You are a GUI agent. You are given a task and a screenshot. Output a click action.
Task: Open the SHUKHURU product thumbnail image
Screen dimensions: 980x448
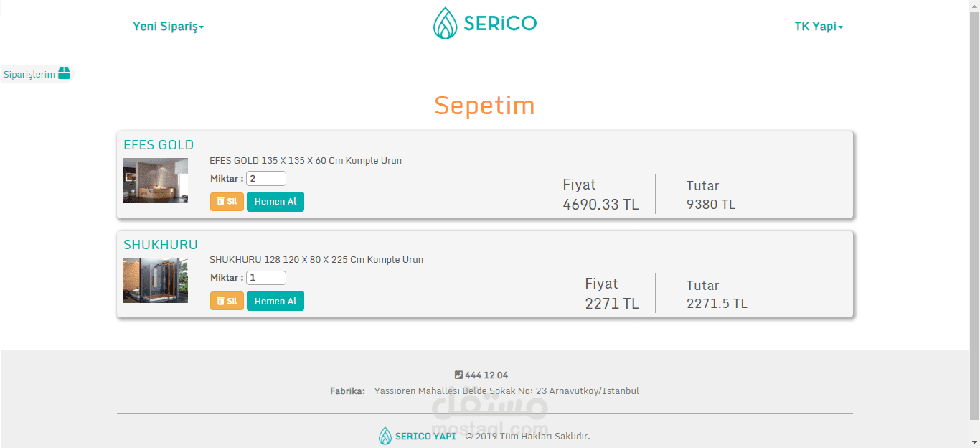(x=156, y=280)
